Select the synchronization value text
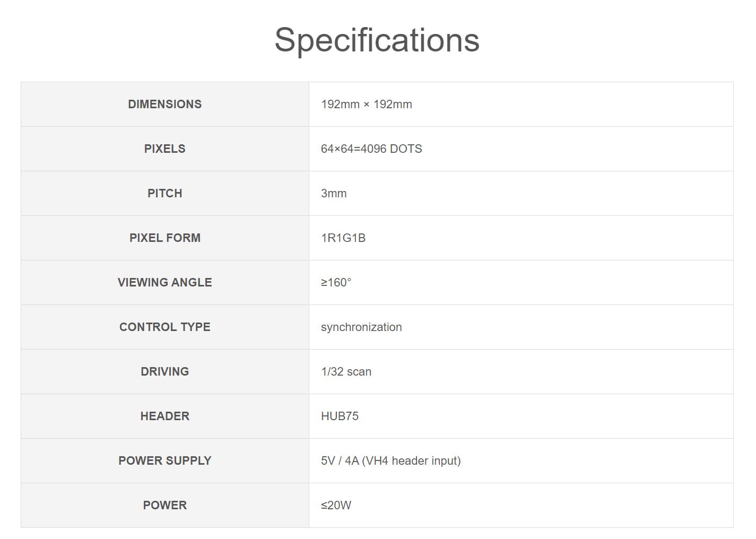Image resolution: width=756 pixels, height=539 pixels. (x=361, y=327)
